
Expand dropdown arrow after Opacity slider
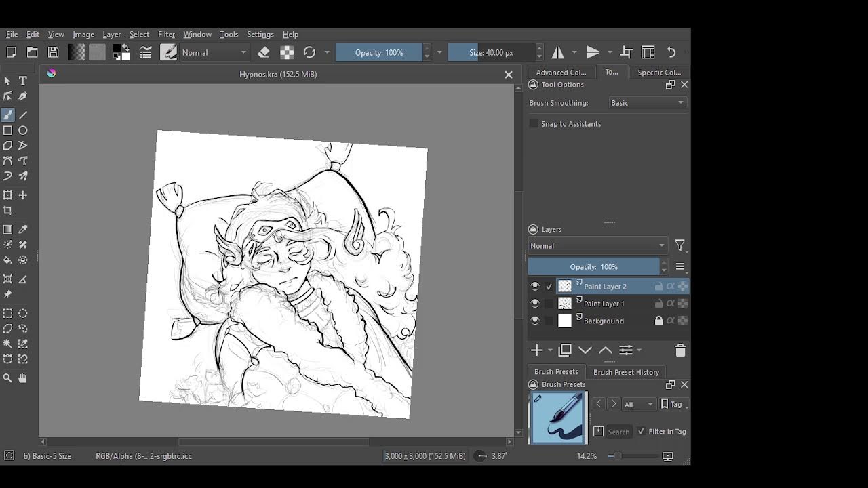coord(439,52)
